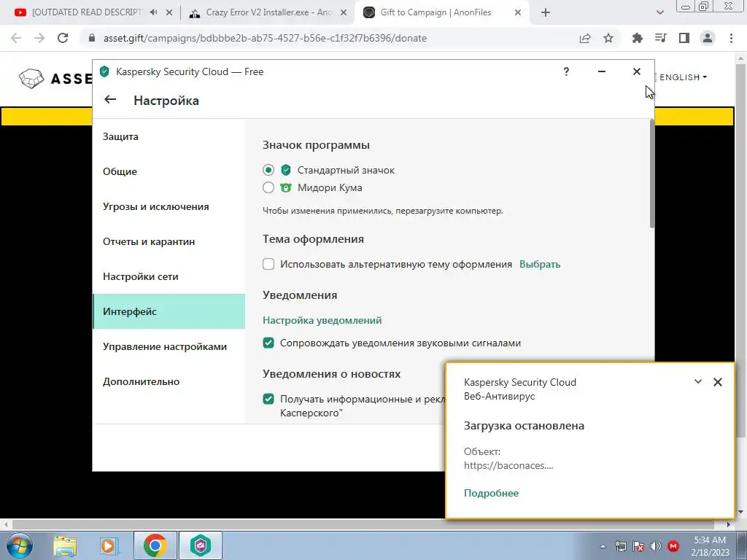Open Настройки сети section
The width and height of the screenshot is (747, 560).
click(169, 276)
